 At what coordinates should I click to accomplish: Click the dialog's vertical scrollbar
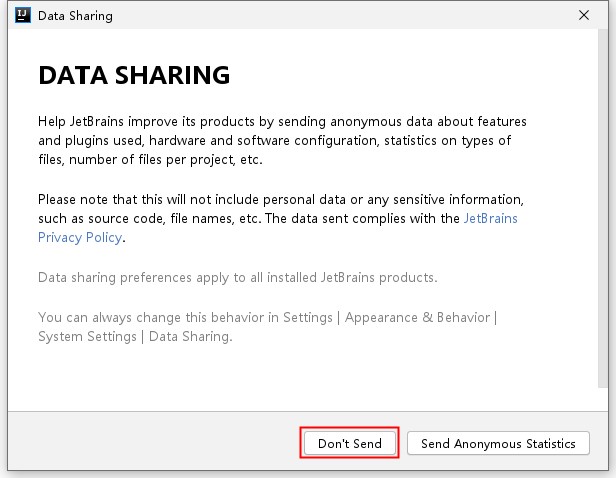pos(603,208)
